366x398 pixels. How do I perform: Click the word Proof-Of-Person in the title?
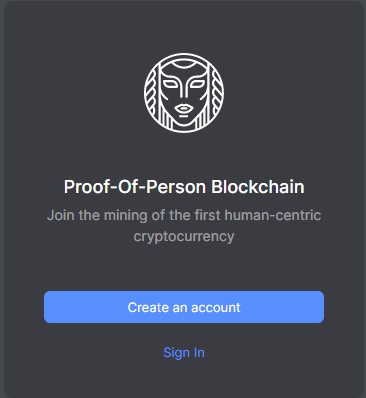pos(135,187)
